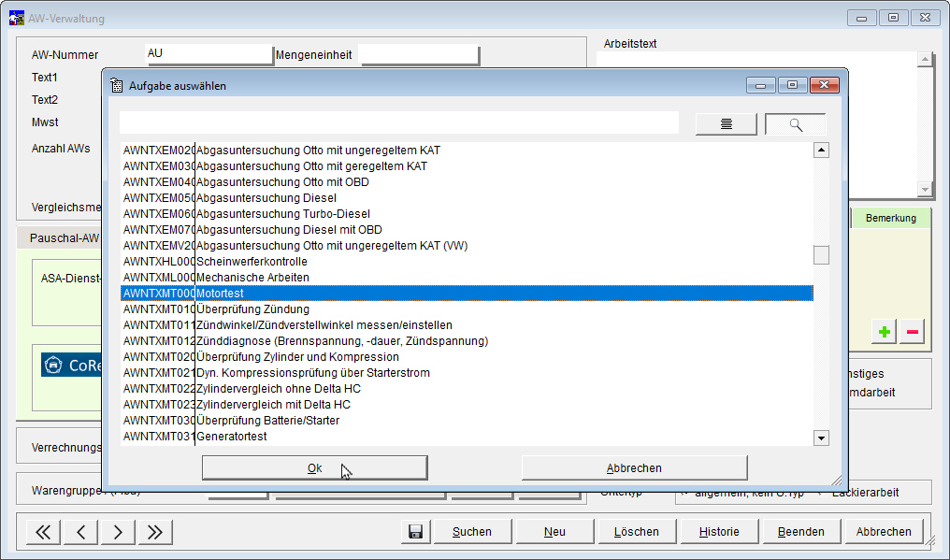Click the CoRe logo icon
Viewport: 950px width, 560px height.
pyautogui.click(x=53, y=365)
